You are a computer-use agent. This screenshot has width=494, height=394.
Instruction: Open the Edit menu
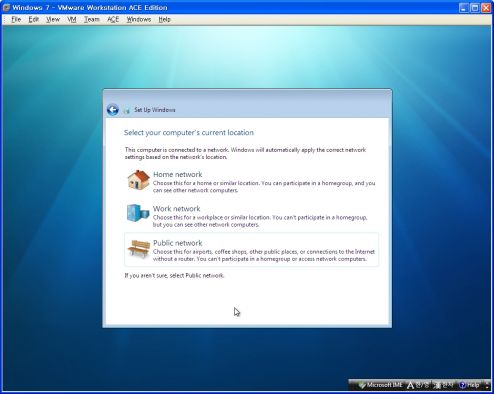coord(34,19)
